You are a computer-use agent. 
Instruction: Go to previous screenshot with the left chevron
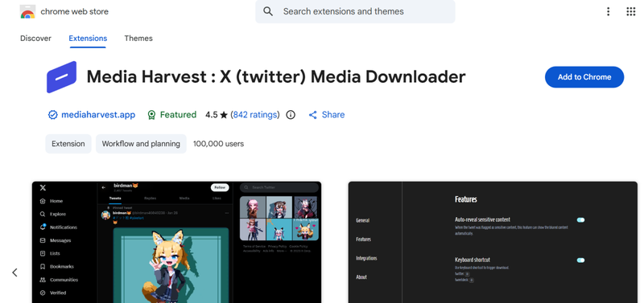coord(14,272)
